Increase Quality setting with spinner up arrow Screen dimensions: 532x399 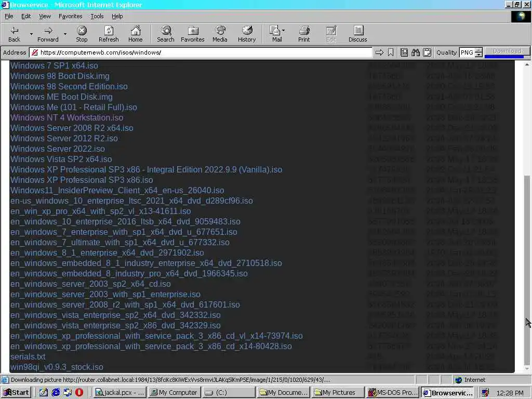point(478,50)
